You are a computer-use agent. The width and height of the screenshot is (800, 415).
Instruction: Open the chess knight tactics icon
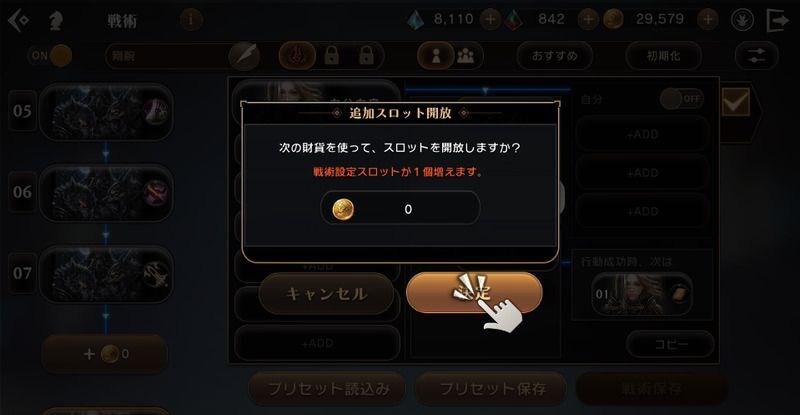[x=55, y=21]
